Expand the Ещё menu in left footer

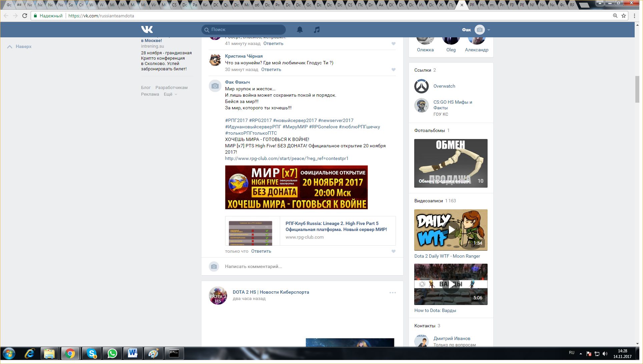(170, 94)
